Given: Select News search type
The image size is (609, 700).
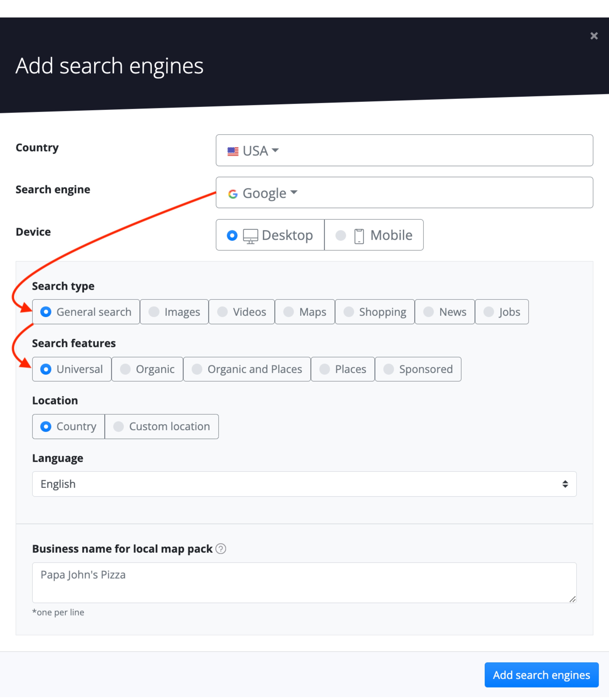Looking at the screenshot, I should point(445,312).
